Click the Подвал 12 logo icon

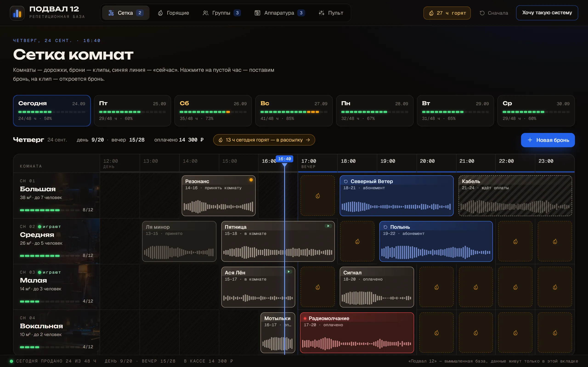(x=17, y=13)
